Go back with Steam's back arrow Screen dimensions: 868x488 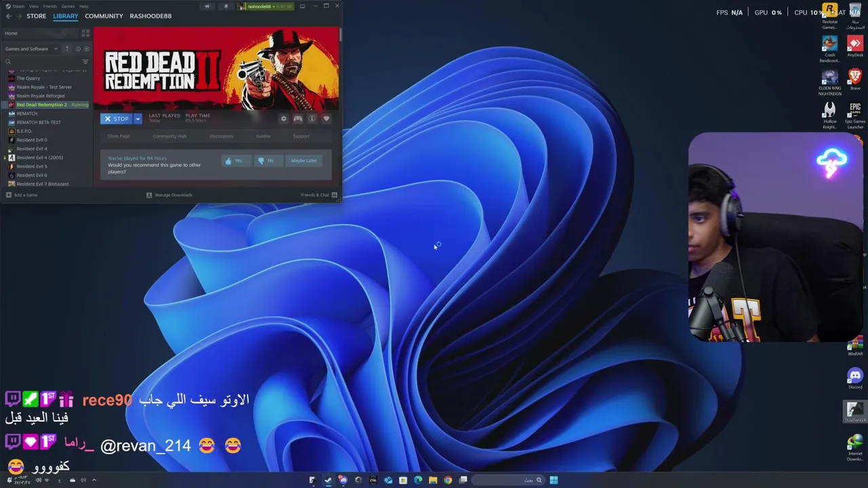[x=8, y=16]
